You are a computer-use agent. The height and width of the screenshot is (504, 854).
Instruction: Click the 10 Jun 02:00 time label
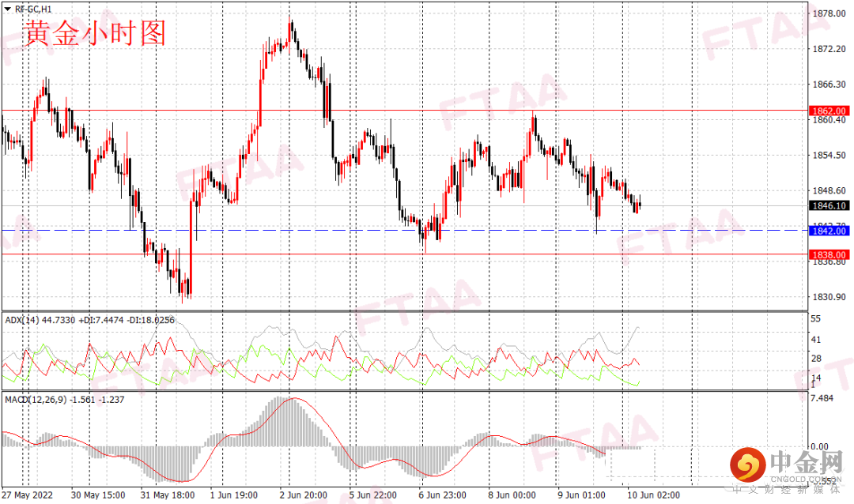click(654, 495)
